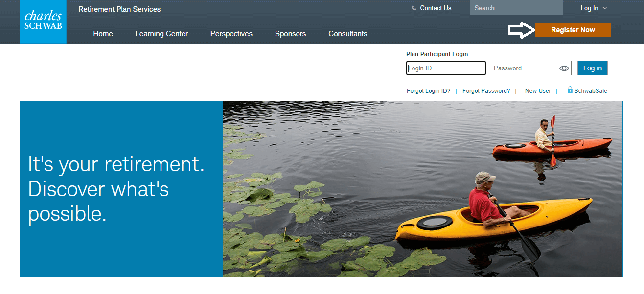
Task: Click the orange Register Now button
Action: (573, 30)
